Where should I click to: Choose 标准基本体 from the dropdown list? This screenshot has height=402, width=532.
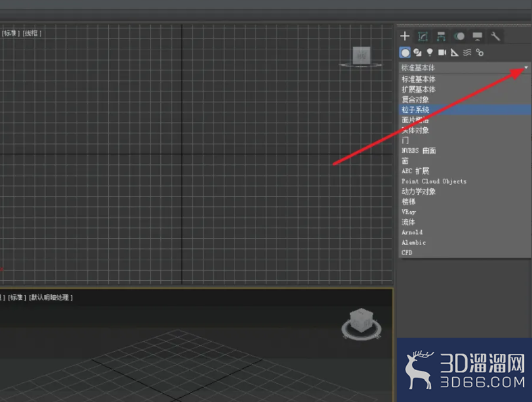click(465, 79)
